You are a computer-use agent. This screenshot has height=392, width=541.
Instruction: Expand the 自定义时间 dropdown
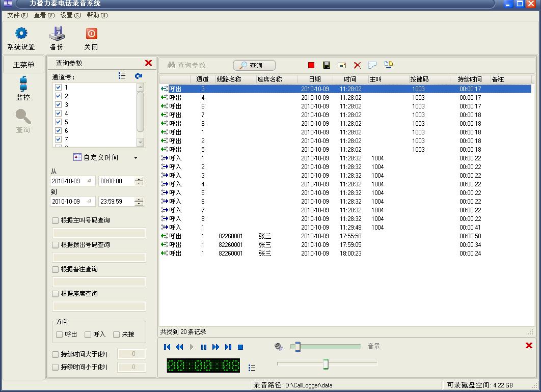pyautogui.click(x=136, y=158)
